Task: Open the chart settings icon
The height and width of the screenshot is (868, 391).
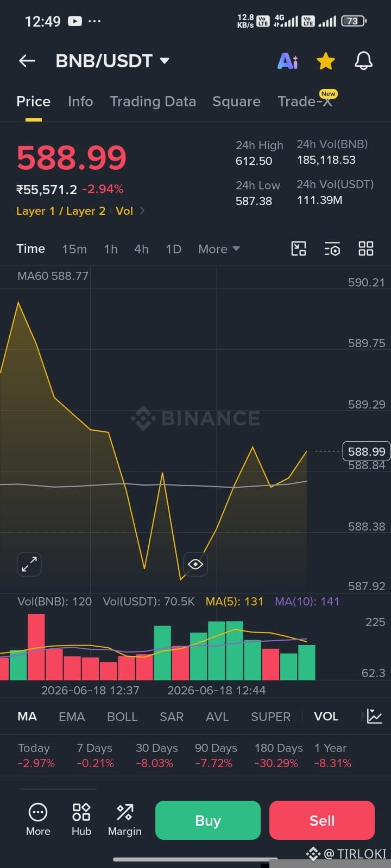Action: tap(332, 249)
